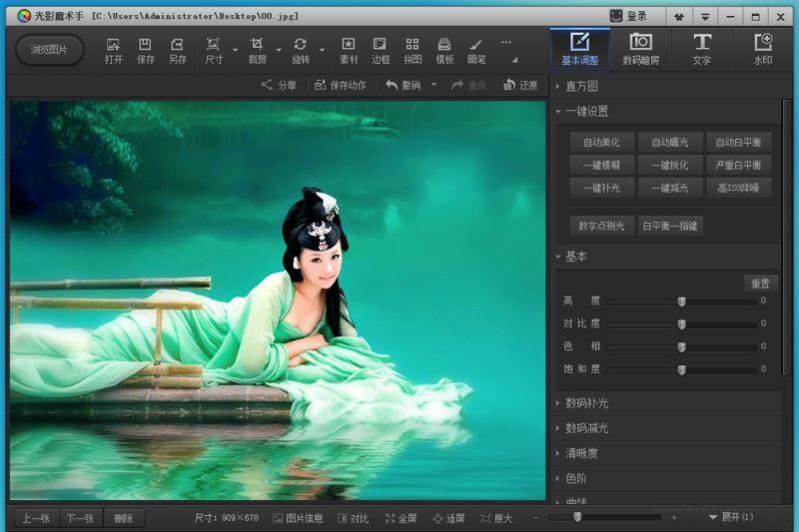The height and width of the screenshot is (532, 799).
Task: Open the 边框 border tool
Action: (381, 50)
